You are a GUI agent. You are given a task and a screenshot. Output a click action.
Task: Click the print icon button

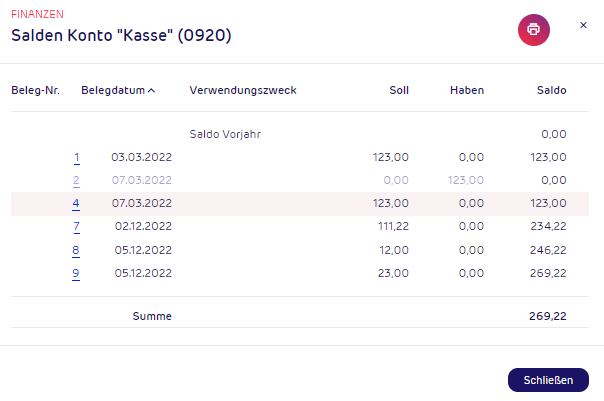coord(534,30)
